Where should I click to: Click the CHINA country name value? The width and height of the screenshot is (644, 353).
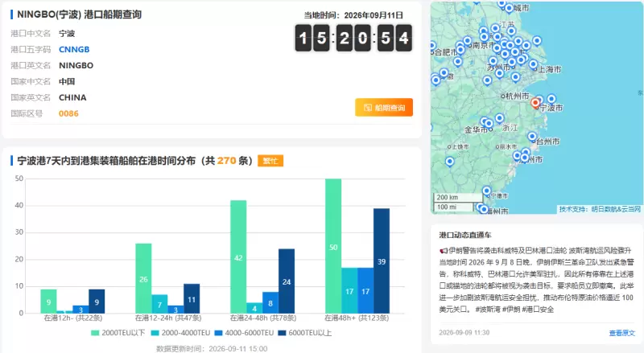pos(72,97)
